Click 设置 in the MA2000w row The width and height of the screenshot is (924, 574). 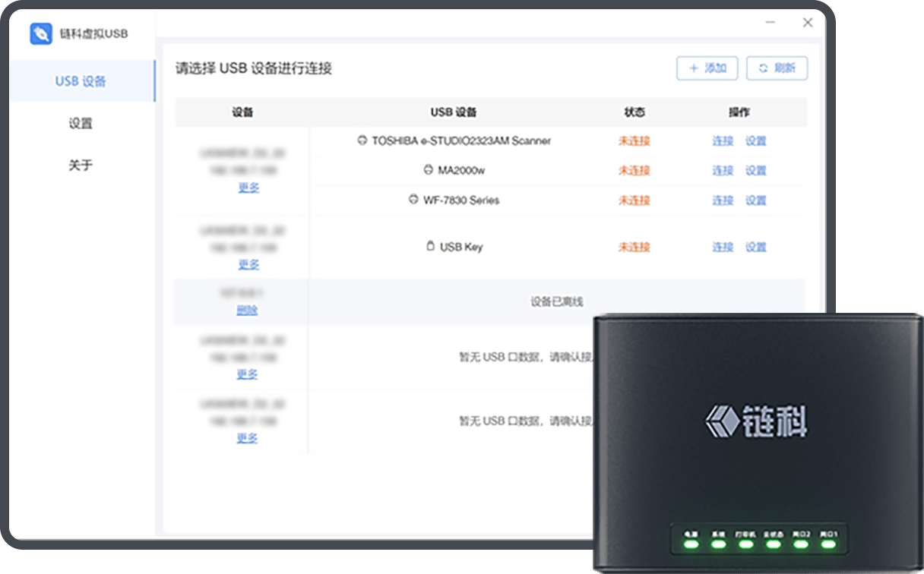point(756,170)
